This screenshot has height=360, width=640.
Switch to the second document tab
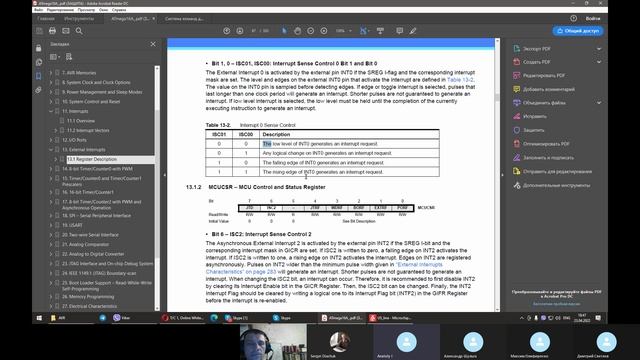click(x=184, y=18)
